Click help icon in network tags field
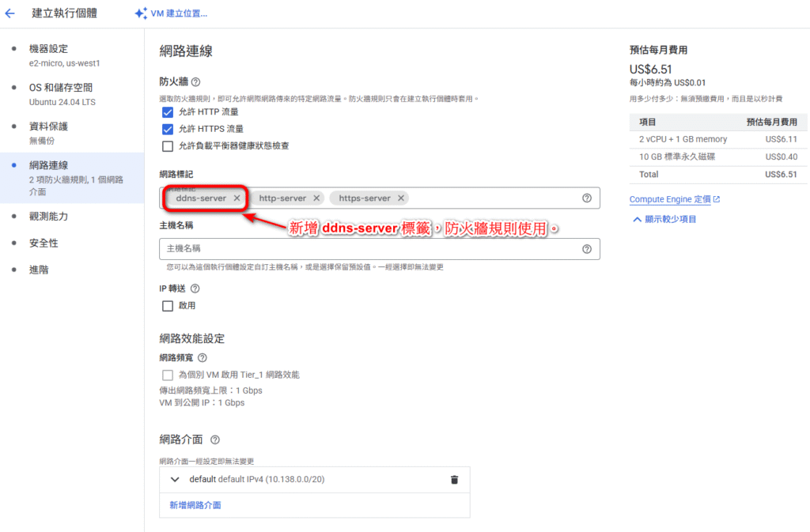The height and width of the screenshot is (532, 810). coord(586,198)
